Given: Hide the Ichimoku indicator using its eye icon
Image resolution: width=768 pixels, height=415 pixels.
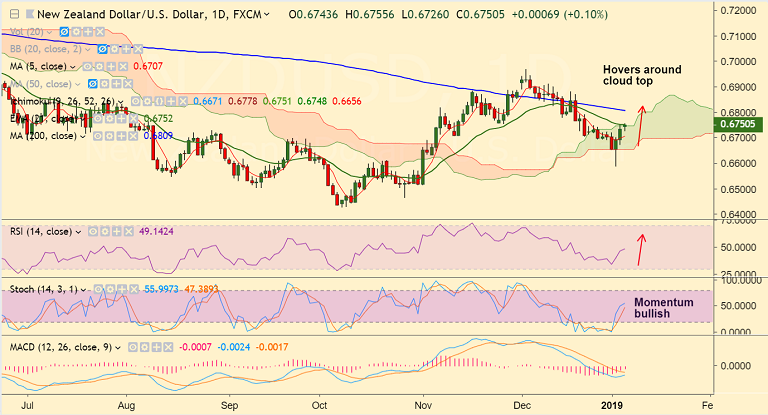Looking at the screenshot, I should [x=136, y=101].
